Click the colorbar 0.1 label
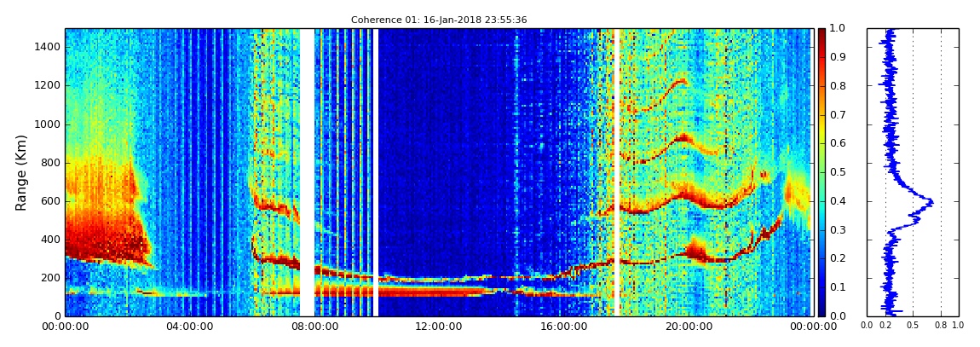 click(836, 287)
